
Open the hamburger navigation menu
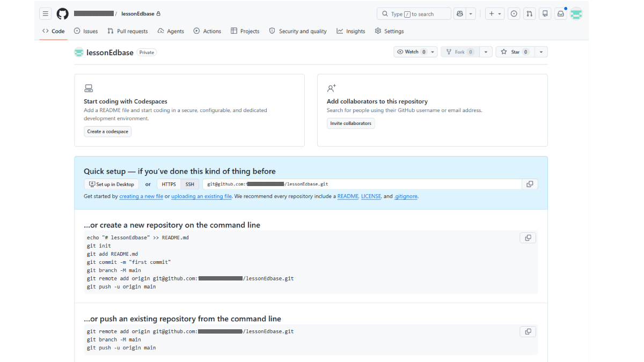tap(46, 14)
